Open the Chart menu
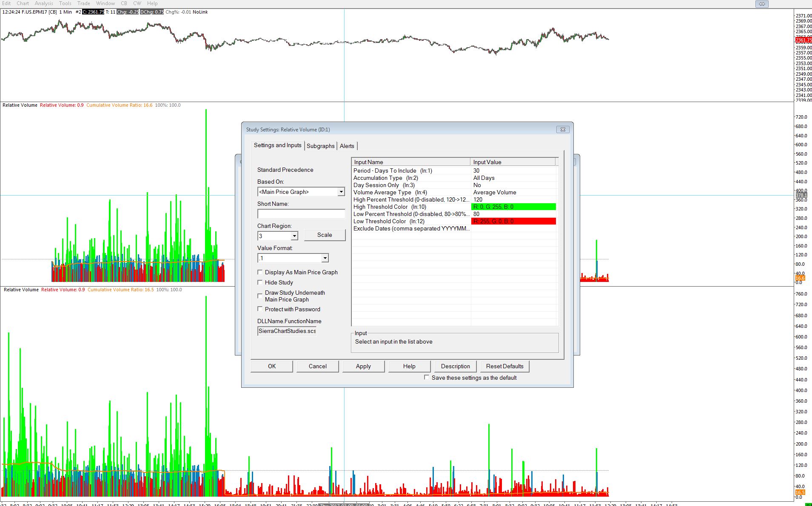The image size is (812, 506). (23, 3)
